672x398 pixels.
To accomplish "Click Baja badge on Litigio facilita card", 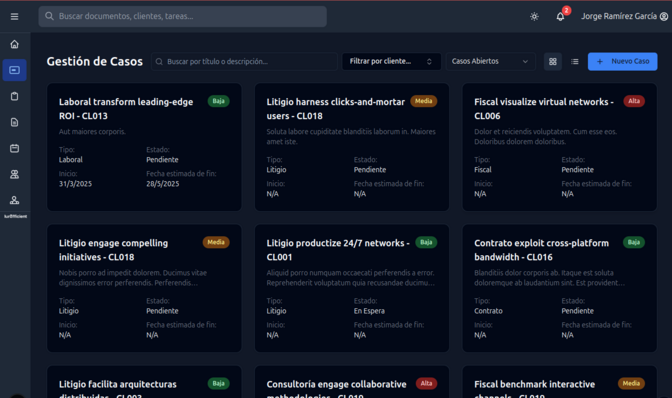I will click(x=219, y=383).
